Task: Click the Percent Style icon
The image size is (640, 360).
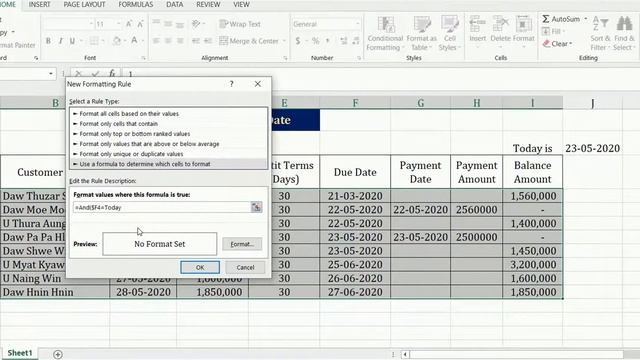Action: [x=316, y=41]
